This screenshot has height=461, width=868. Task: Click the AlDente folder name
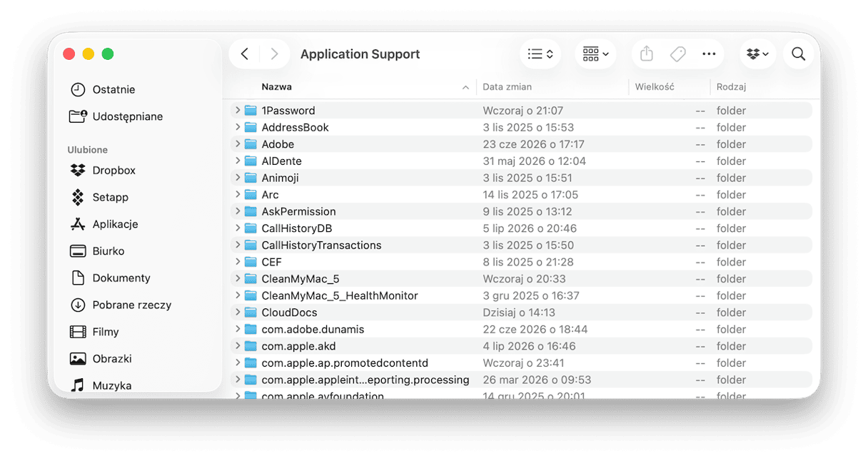coord(281,161)
